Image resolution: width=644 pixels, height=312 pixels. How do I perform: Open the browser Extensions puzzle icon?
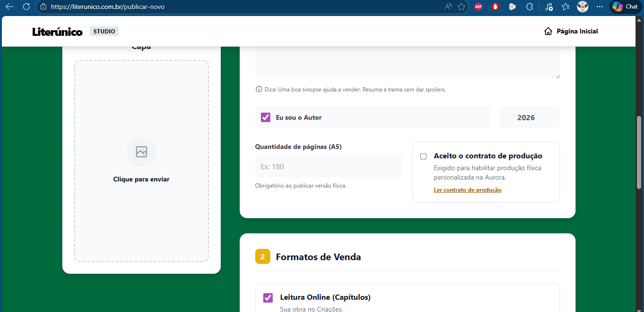coord(529,7)
